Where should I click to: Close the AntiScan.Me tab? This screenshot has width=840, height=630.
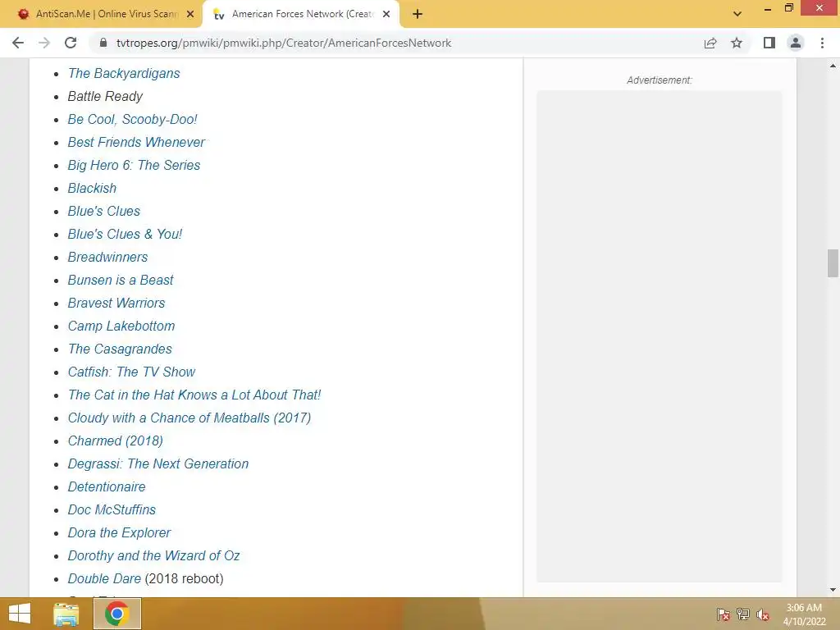190,14
